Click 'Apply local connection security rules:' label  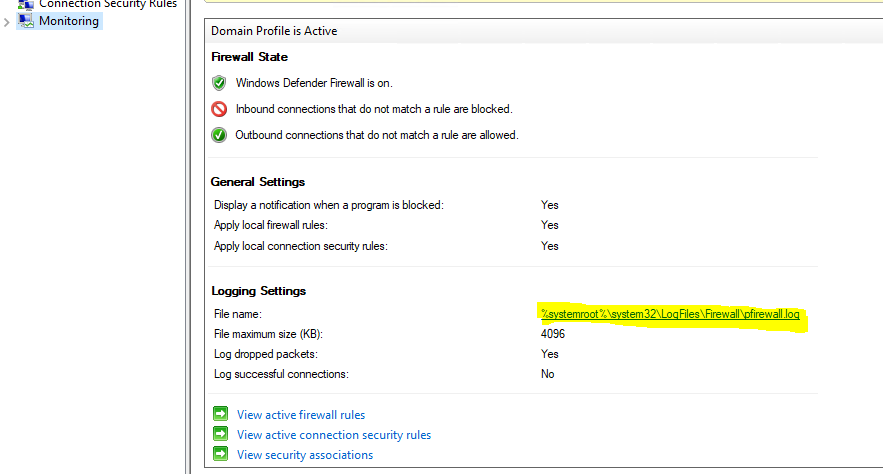301,246
